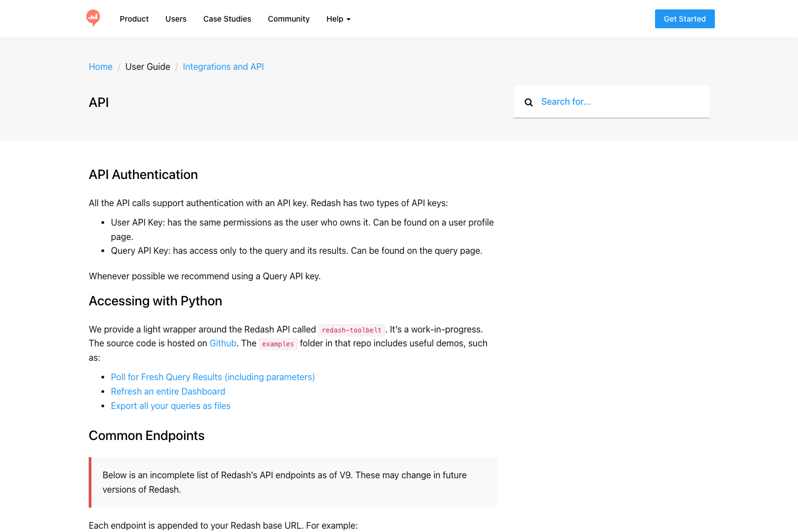The width and height of the screenshot is (798, 532).
Task: Open Refresh an entire Dashboard example
Action: [168, 391]
